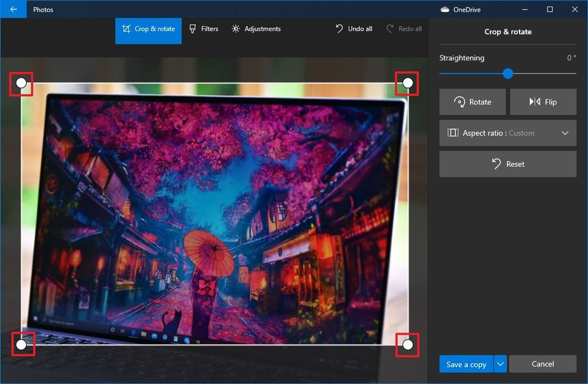
Task: Expand the Save a copy options arrow
Action: [501, 364]
